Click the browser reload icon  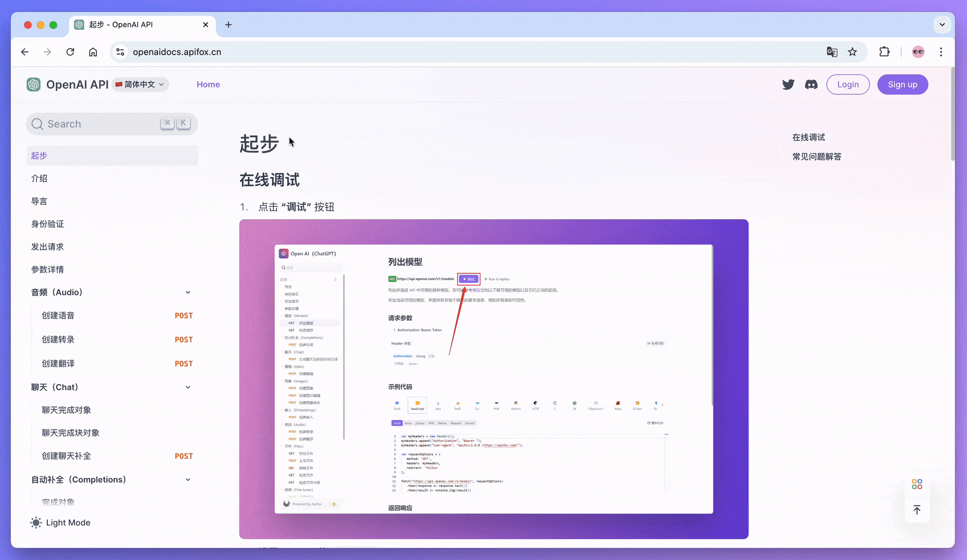70,52
